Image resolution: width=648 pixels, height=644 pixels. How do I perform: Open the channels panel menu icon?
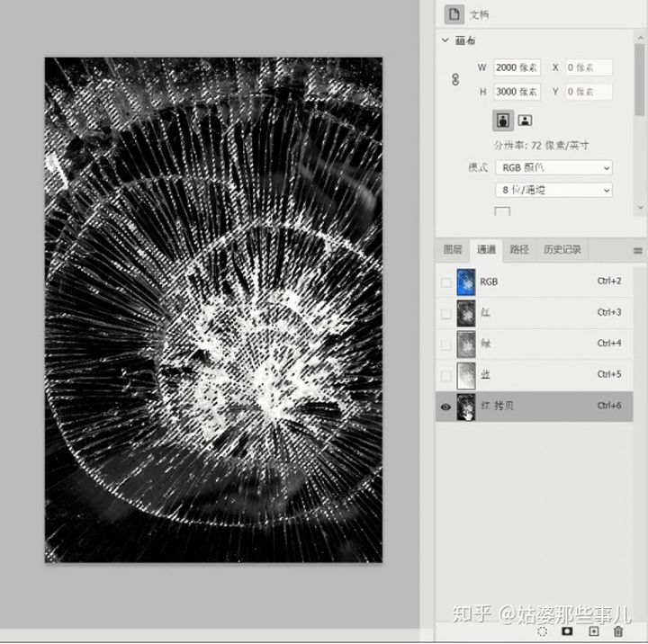coord(638,250)
